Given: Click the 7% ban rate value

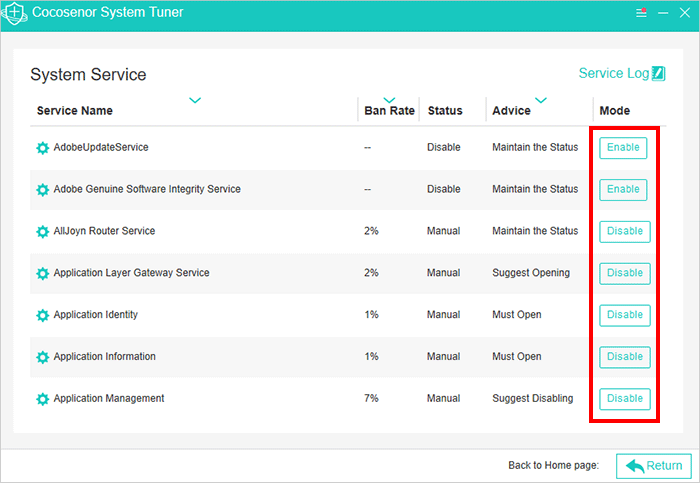Looking at the screenshot, I should coord(371,398).
